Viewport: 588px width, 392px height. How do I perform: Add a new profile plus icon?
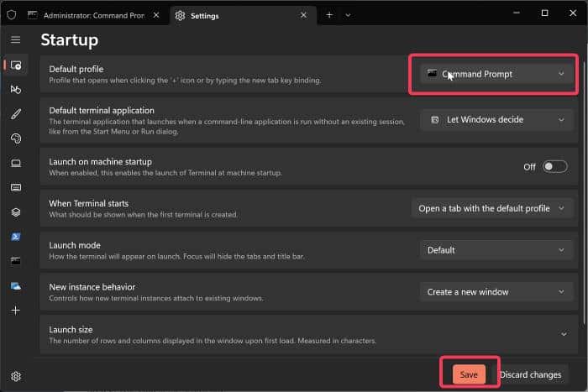[x=15, y=311]
